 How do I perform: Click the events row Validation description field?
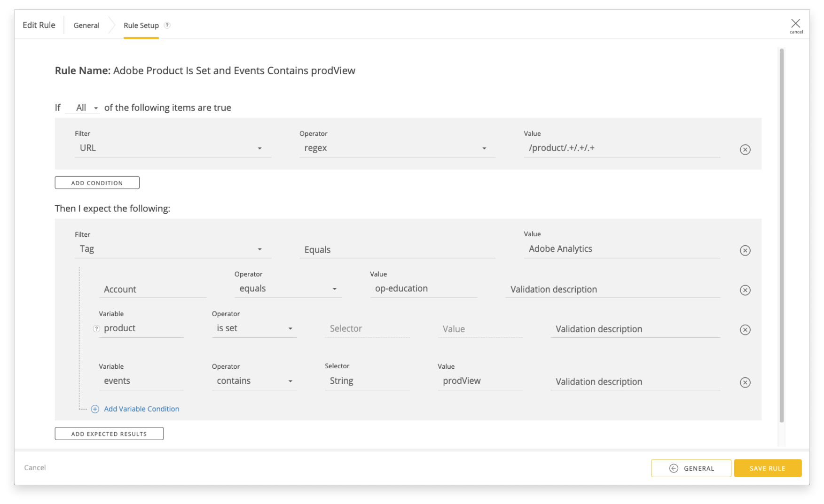(x=635, y=381)
